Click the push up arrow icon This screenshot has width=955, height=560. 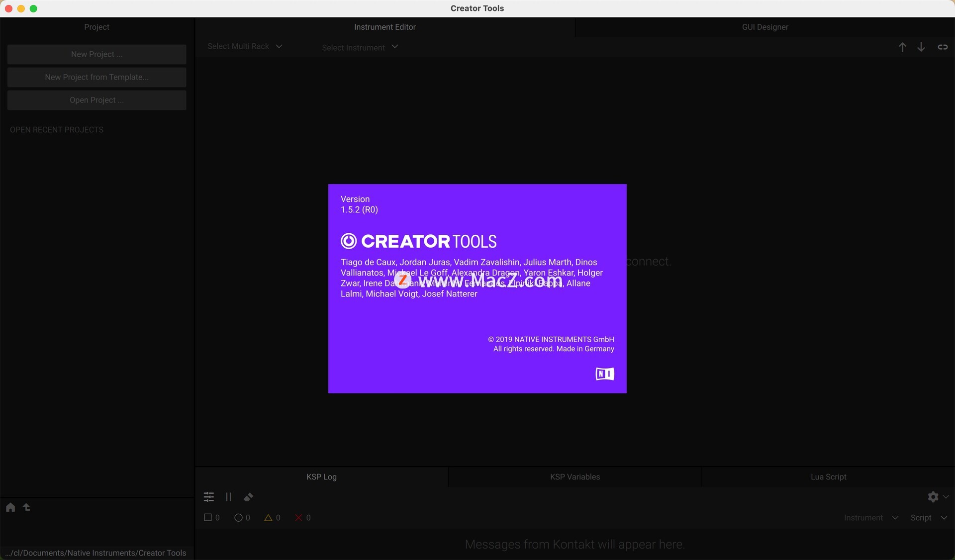click(x=902, y=47)
